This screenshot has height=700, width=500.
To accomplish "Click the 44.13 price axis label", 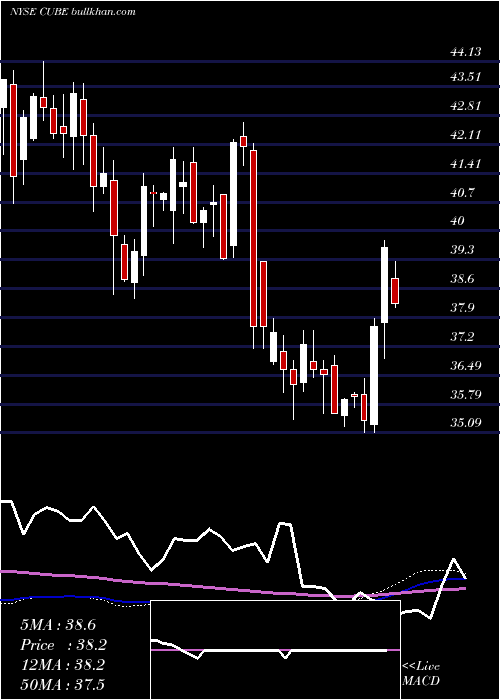I will 466,52.
